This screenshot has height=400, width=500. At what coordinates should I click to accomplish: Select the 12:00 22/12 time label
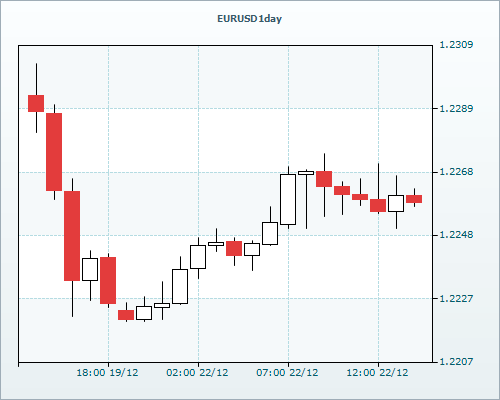(377, 373)
